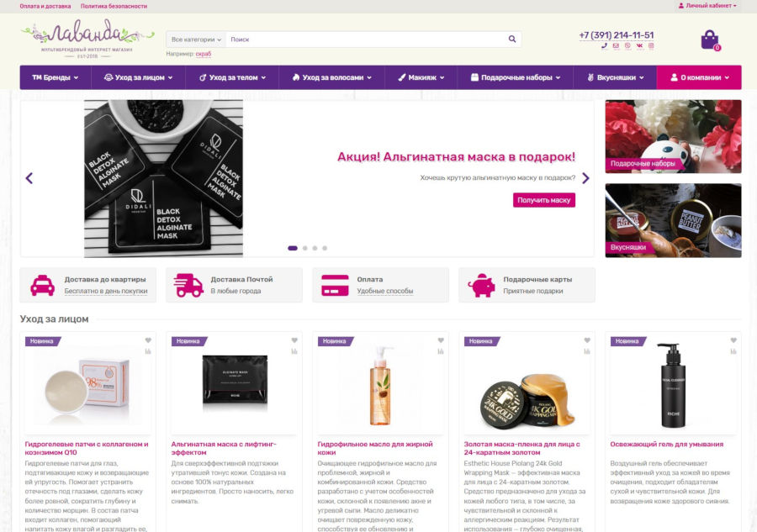Expand the 'О компании' menu
Image resolution: width=757 pixels, height=532 pixels.
pyautogui.click(x=699, y=77)
